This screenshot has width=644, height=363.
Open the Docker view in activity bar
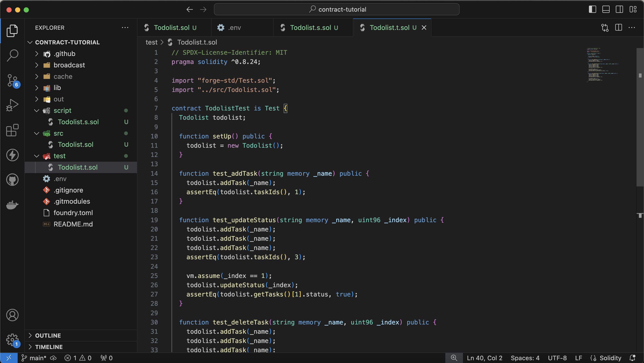point(12,205)
